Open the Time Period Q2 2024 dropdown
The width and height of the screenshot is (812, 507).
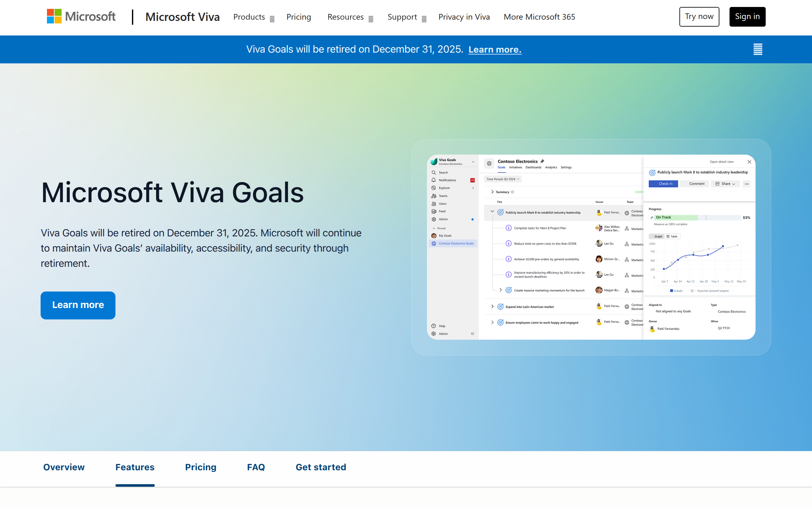pos(503,179)
